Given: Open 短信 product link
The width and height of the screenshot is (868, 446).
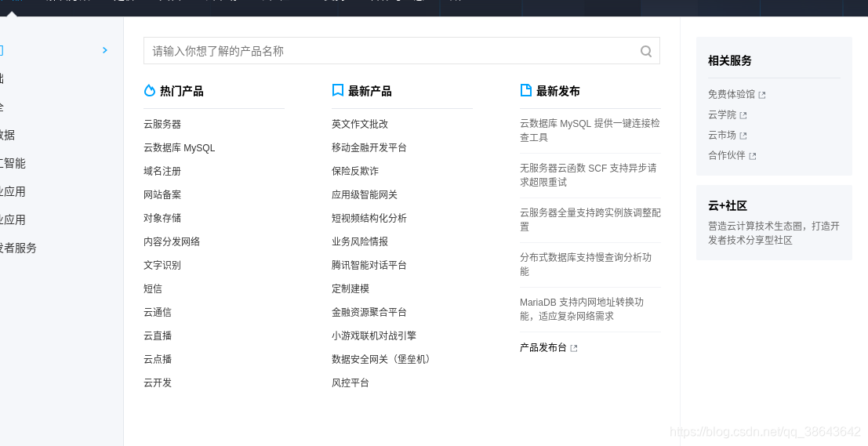Looking at the screenshot, I should (153, 289).
